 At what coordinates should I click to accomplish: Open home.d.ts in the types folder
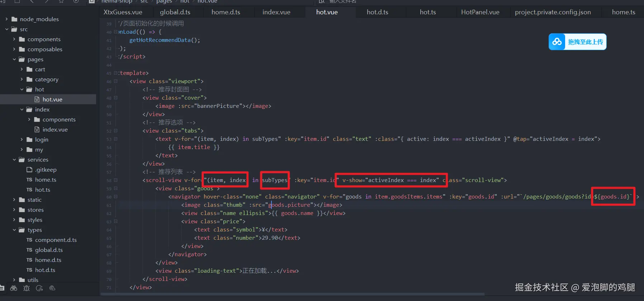pos(48,260)
